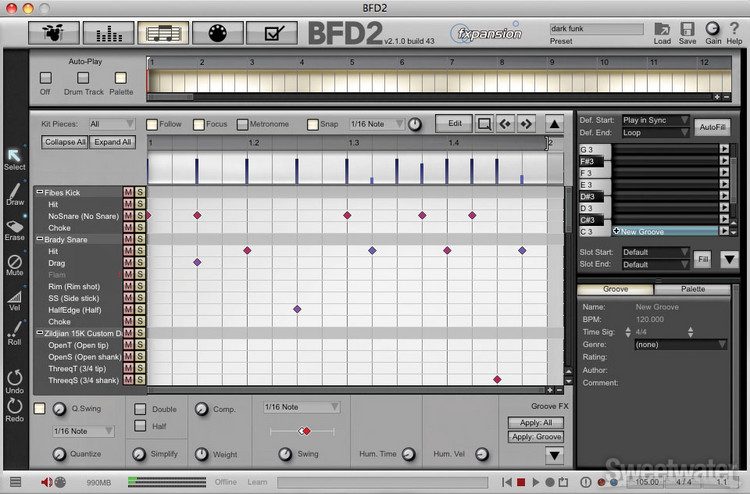The image size is (750, 494).
Task: Switch to the Groove tab
Action: [616, 289]
